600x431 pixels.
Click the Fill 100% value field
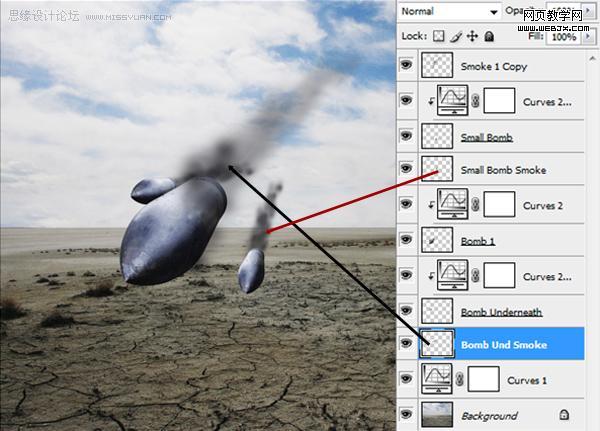564,37
